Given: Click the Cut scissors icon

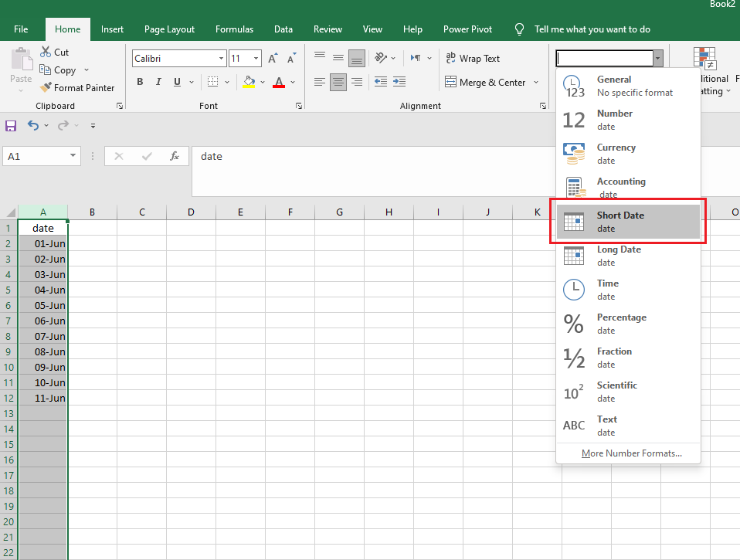Looking at the screenshot, I should pyautogui.click(x=46, y=53).
